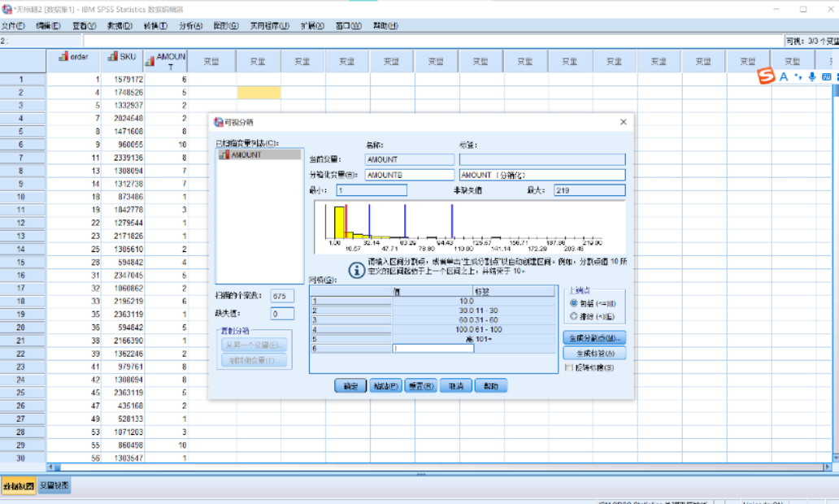839x504 pixels.
Task: Toggle the Sogou punctuation mode icon
Action: coord(798,77)
